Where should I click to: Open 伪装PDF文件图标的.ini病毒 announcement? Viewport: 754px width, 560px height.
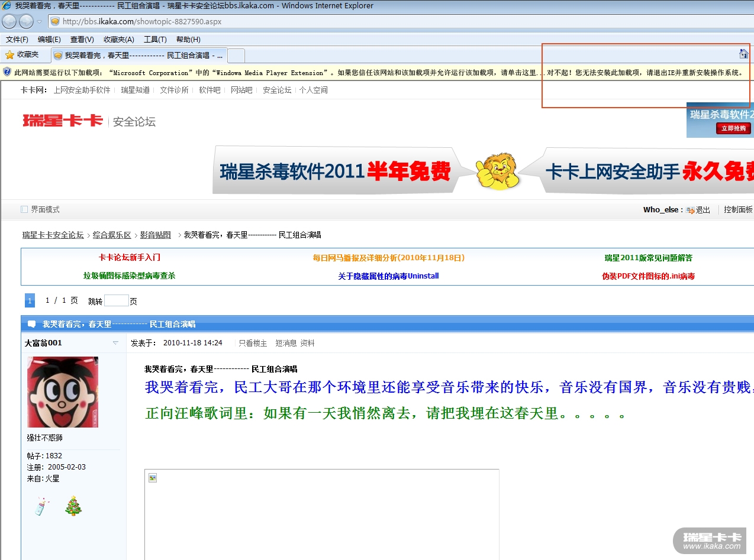point(649,276)
